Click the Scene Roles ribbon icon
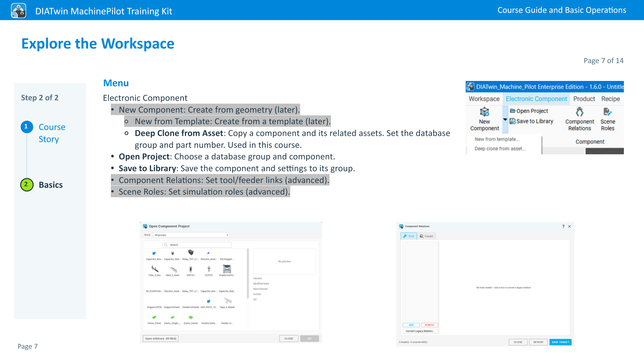Viewport: 644px width, 362px height. (607, 112)
